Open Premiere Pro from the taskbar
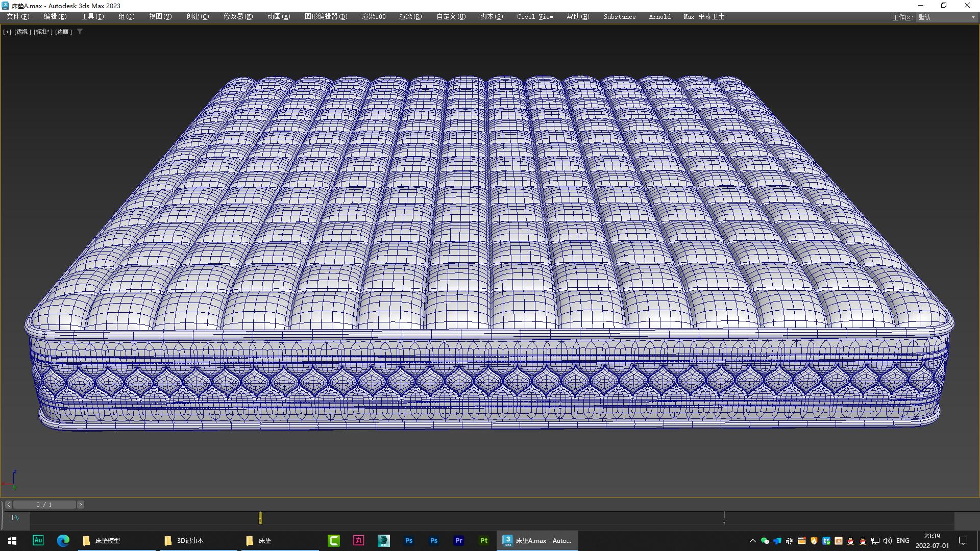Viewport: 980px width, 551px height. point(459,540)
